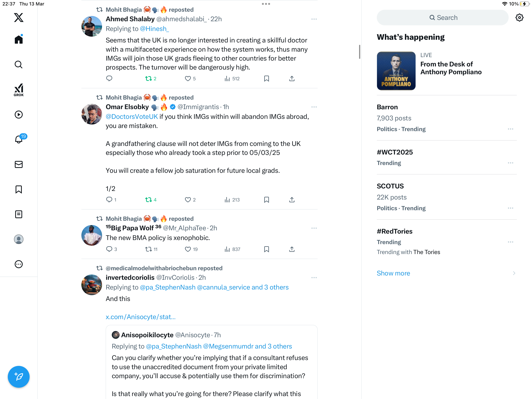Open more options for Barron trend
The width and height of the screenshot is (532, 399).
coord(510,129)
